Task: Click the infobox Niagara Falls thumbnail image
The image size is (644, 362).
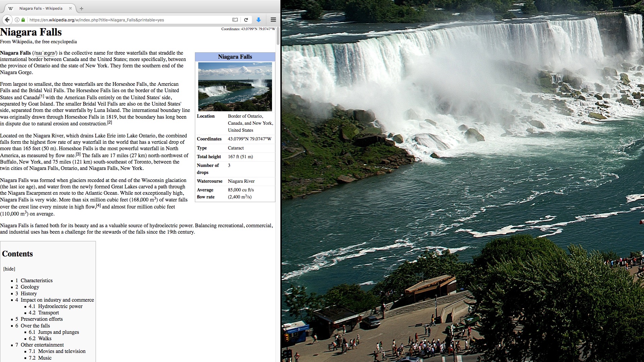Action: 235,86
